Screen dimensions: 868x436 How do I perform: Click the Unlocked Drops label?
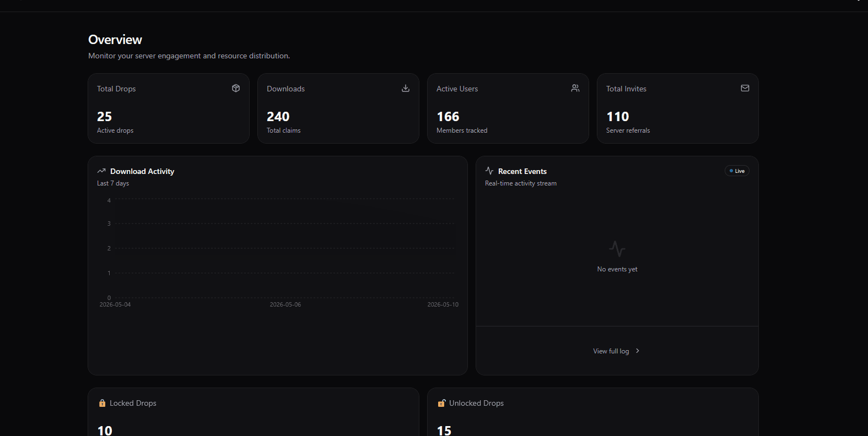[x=477, y=403]
